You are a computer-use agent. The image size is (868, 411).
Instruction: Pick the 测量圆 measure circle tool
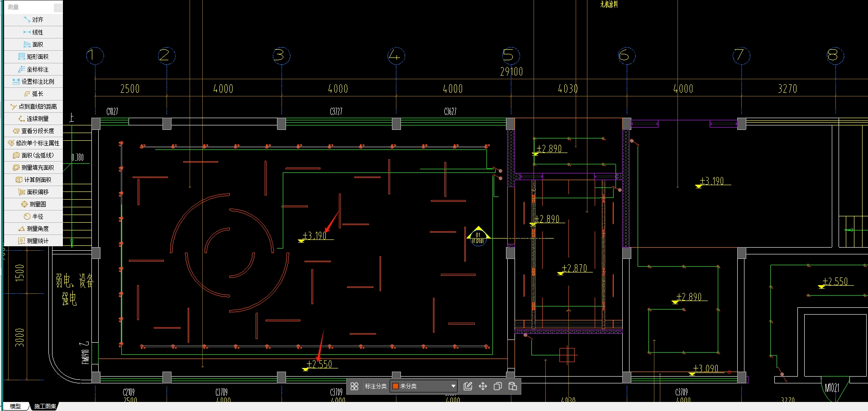tap(33, 204)
